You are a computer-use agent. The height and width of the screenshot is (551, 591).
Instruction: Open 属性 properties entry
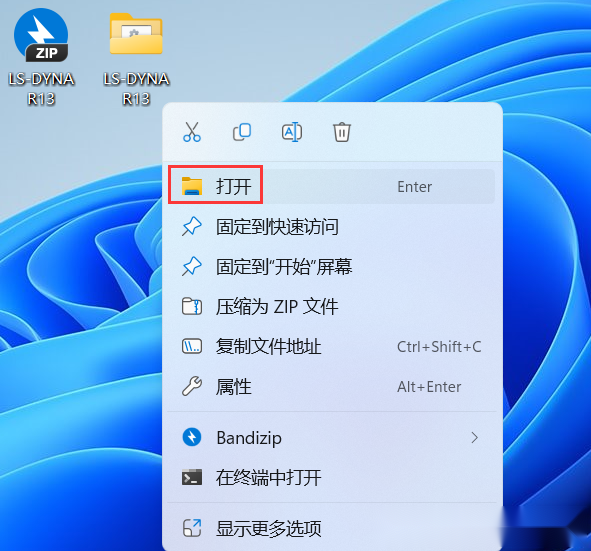pyautogui.click(x=331, y=386)
